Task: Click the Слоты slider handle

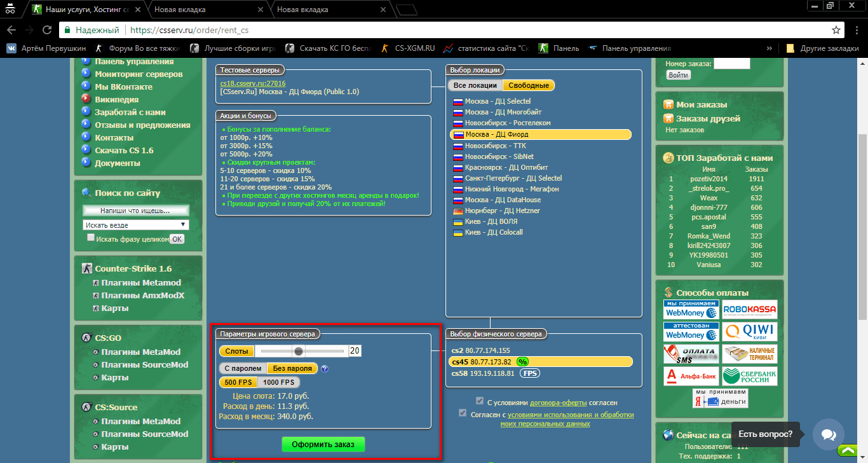Action: coord(298,350)
